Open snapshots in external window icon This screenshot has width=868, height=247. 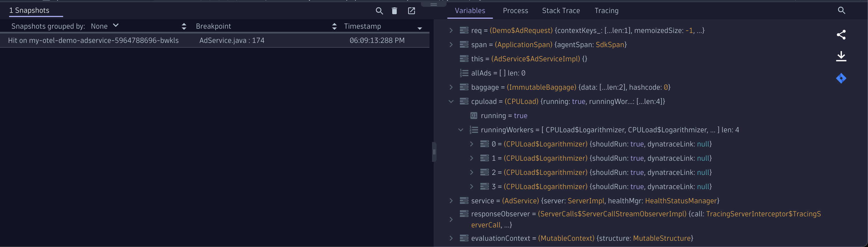(412, 11)
